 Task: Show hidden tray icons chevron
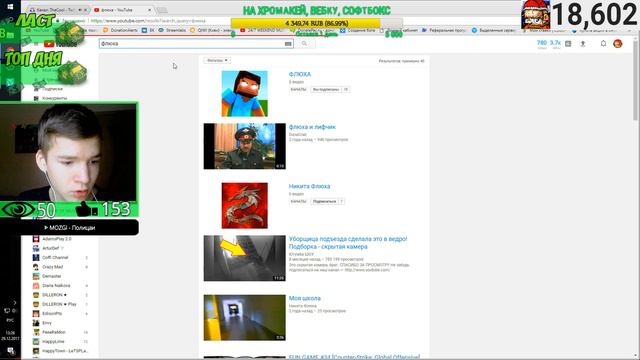click(x=15, y=302)
